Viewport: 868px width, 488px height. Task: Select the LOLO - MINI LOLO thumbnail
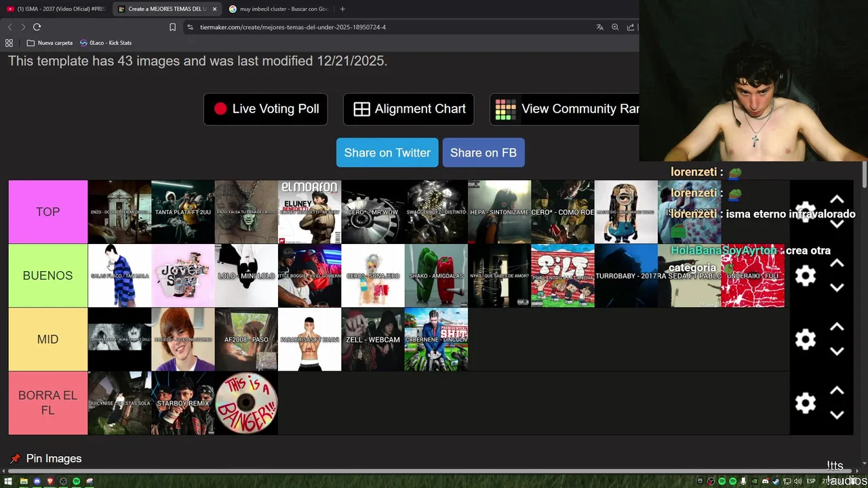246,276
